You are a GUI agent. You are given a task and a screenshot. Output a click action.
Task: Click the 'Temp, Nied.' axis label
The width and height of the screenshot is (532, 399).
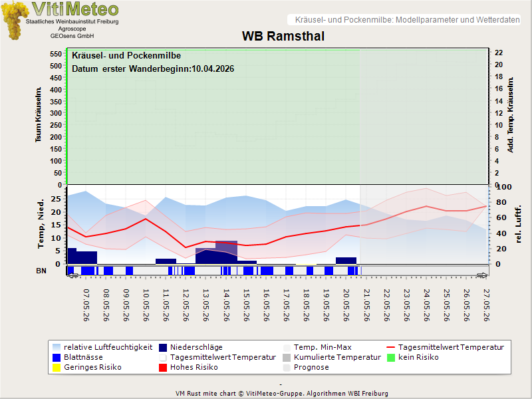click(x=41, y=224)
